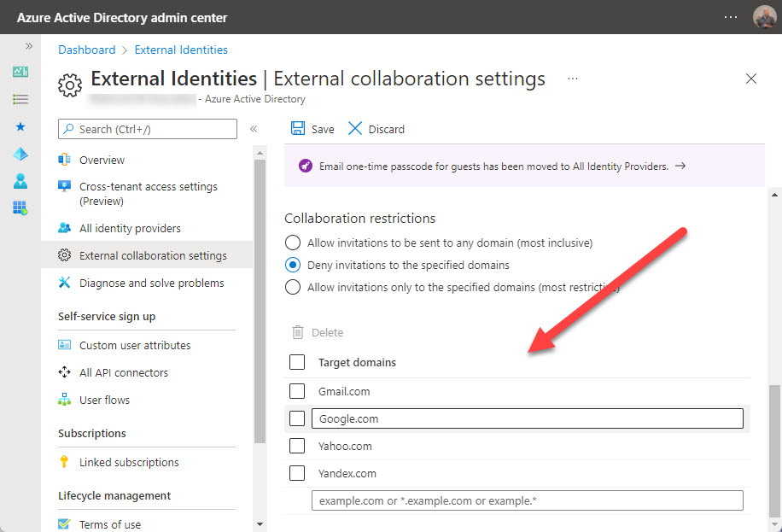The image size is (782, 532).
Task: Open All services list icon in left rail
Action: tap(20, 99)
